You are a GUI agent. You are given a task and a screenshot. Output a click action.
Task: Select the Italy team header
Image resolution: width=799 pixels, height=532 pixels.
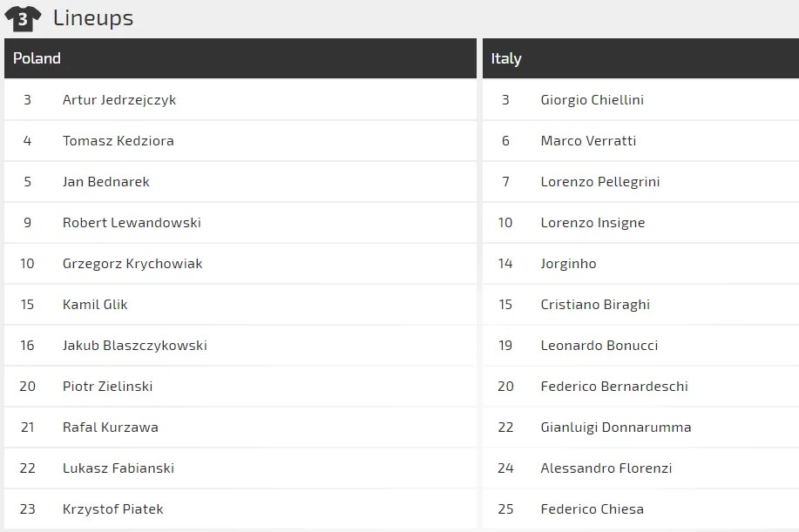506,58
